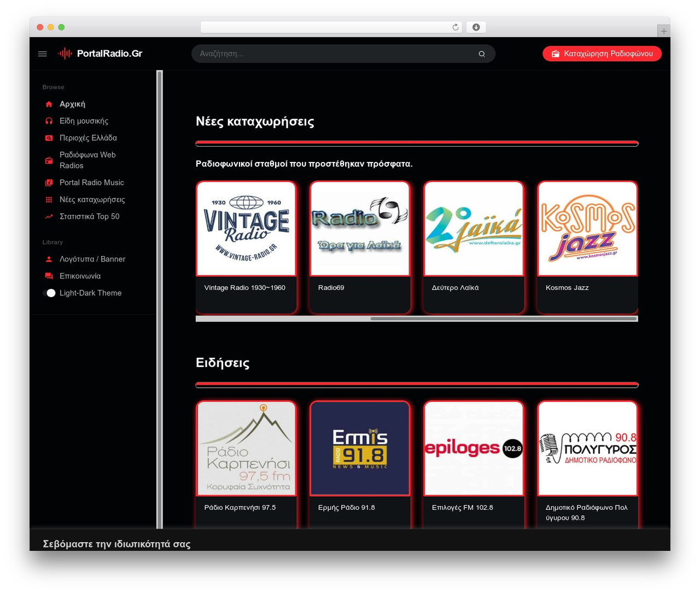Open the Πολύγυρος 90.8 station thumbnail
The height and width of the screenshot is (593, 700).
[x=587, y=449]
